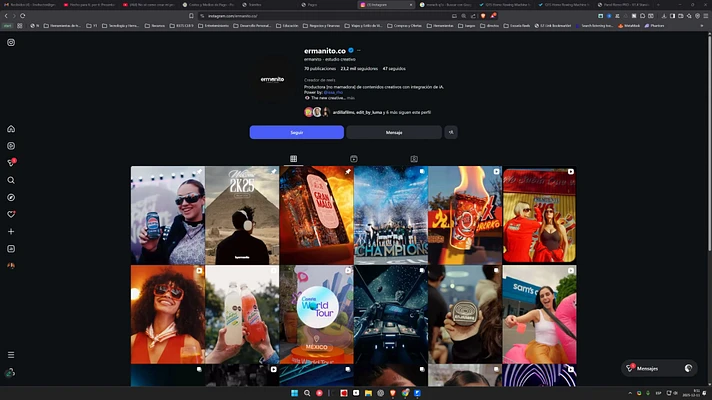Click the Brave browser taskbar icon

[x=393, y=393]
